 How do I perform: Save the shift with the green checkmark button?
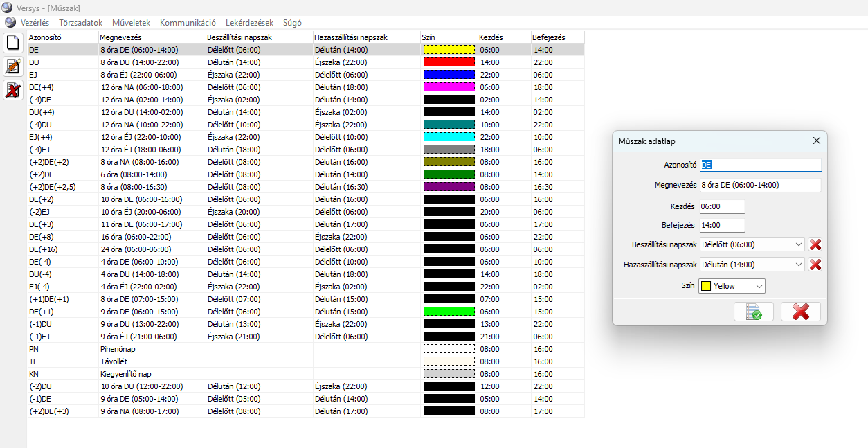(754, 312)
